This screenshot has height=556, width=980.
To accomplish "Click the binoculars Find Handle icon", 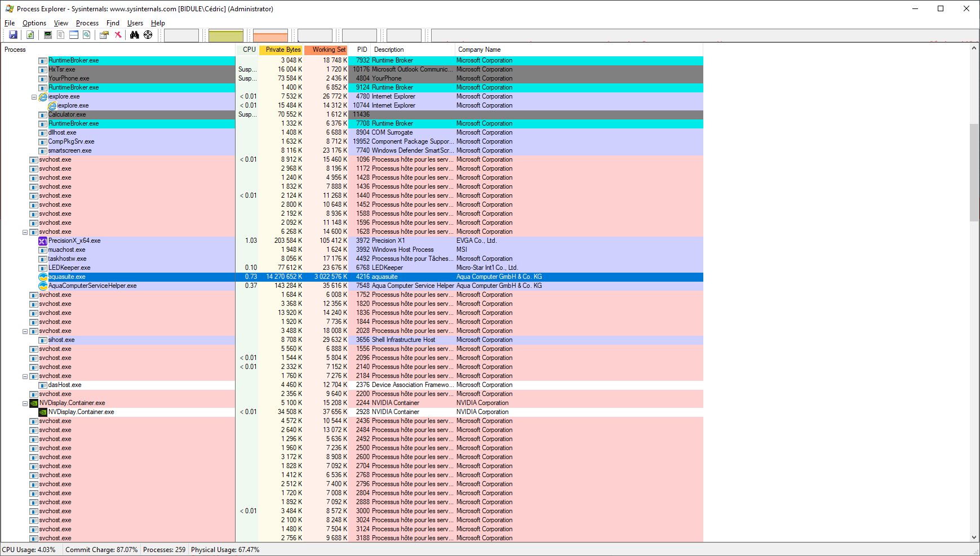I will (x=134, y=35).
